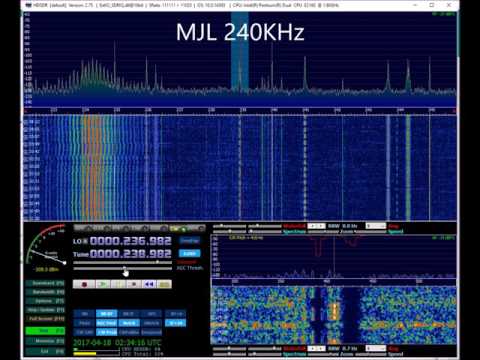Viewport: 480px width, 360px height.
Task: Adjust first upper Spectrum level slider
Action: click(x=230, y=232)
